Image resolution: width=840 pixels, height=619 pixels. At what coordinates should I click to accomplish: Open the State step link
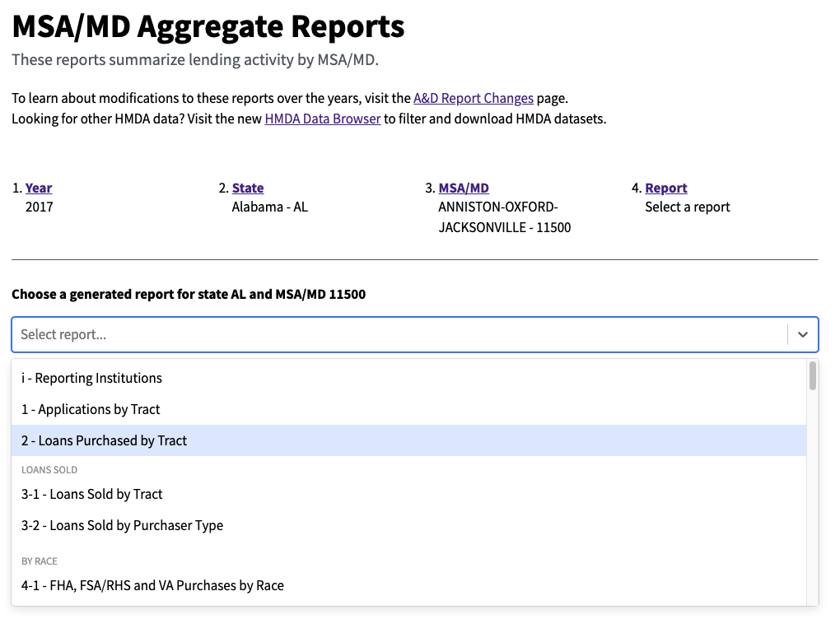pyautogui.click(x=248, y=188)
